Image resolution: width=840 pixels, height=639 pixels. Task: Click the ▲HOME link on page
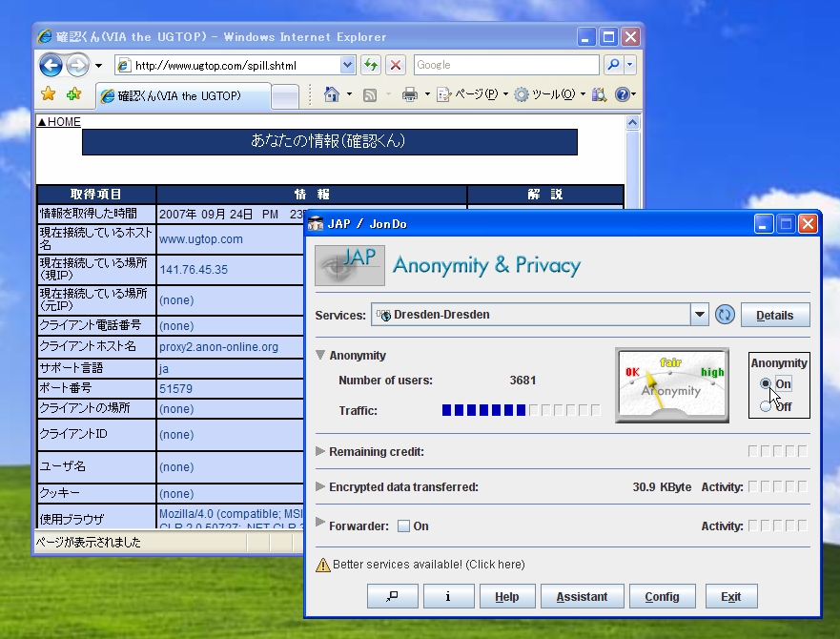(59, 122)
